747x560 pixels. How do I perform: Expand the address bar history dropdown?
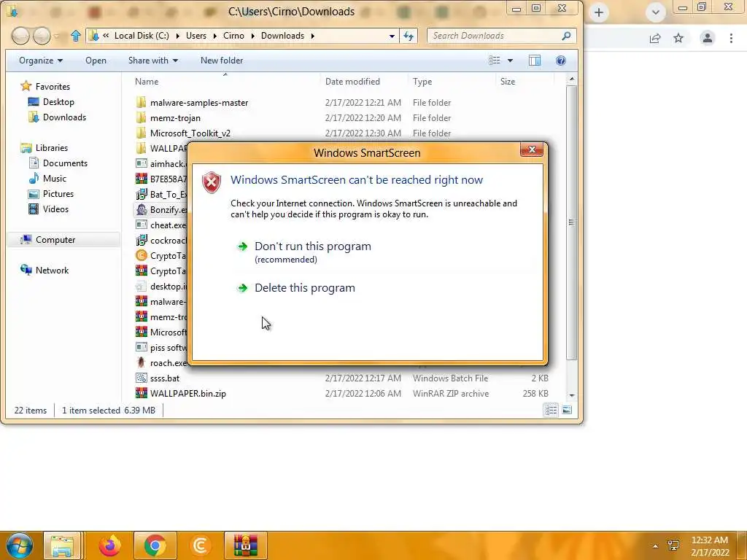coord(392,36)
